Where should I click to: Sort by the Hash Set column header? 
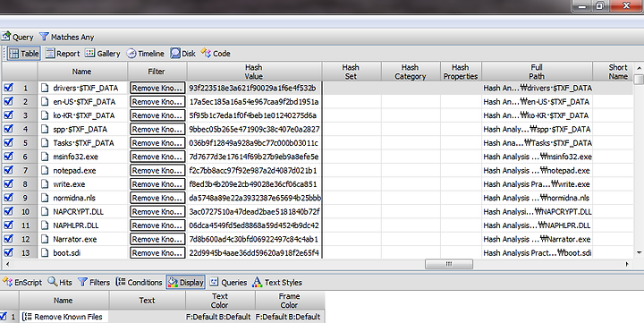(x=352, y=72)
